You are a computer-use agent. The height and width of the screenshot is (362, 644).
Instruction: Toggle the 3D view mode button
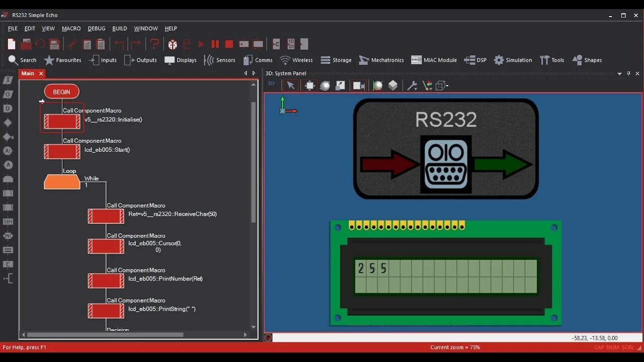[x=271, y=84]
